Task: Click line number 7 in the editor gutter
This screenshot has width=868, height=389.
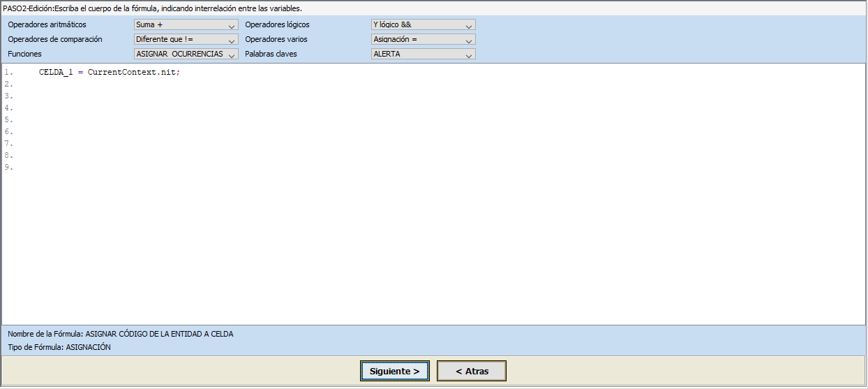Action: (8, 144)
